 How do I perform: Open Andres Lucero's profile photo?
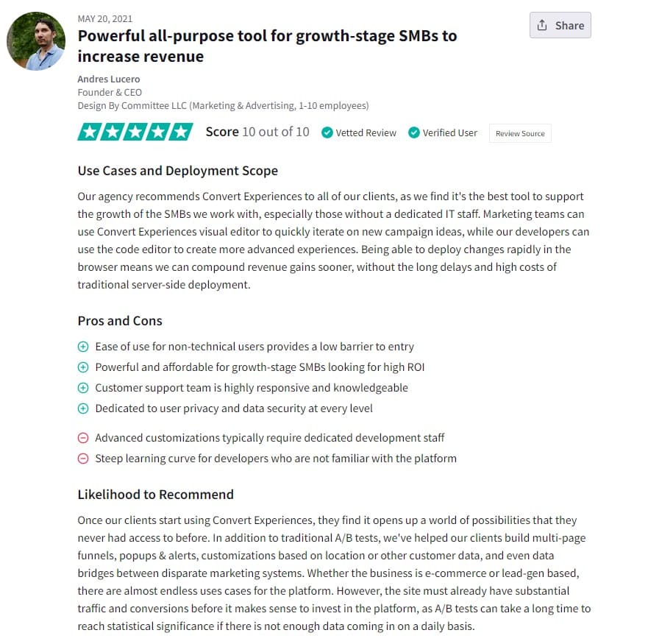coord(35,40)
